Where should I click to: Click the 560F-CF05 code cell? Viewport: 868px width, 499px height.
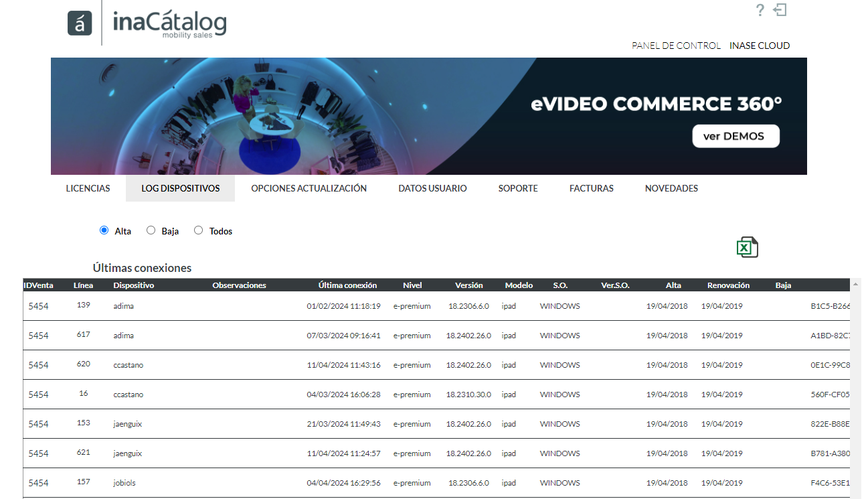[831, 395]
